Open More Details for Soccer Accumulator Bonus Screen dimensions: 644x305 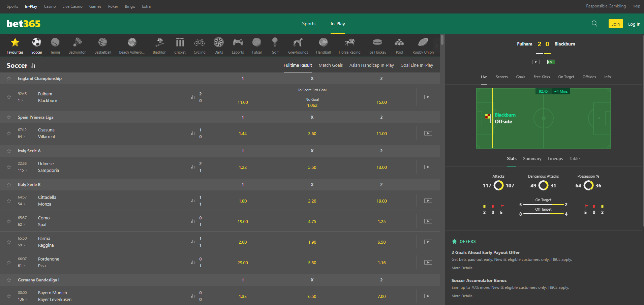[462, 296]
